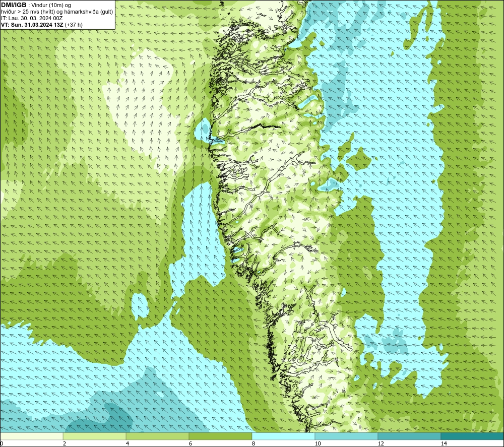Click the legend label '6'

(191, 444)
